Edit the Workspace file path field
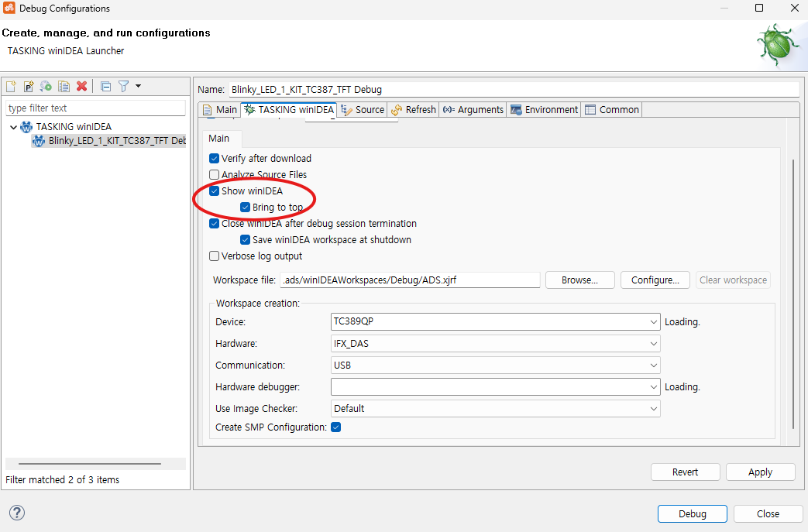The width and height of the screenshot is (808, 532). click(410, 280)
